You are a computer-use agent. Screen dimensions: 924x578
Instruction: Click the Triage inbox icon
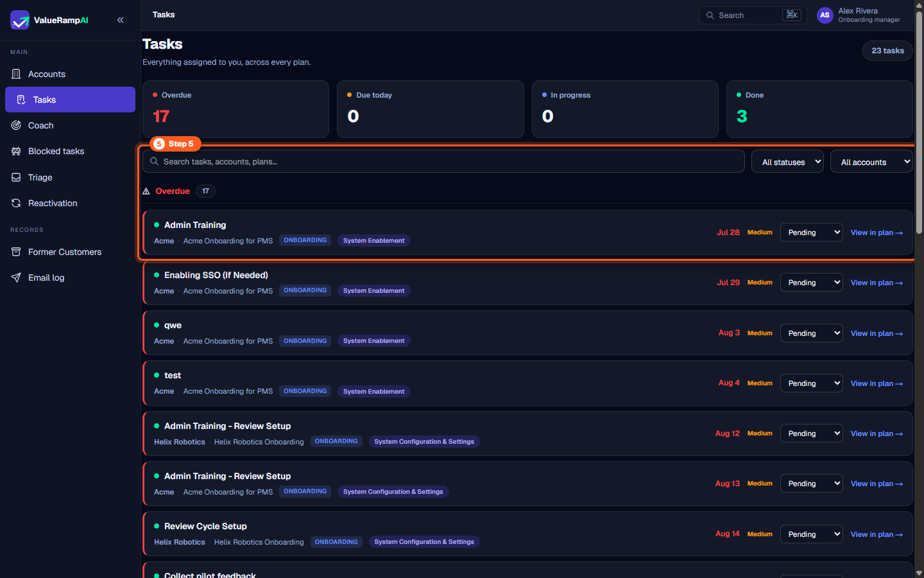(x=16, y=177)
